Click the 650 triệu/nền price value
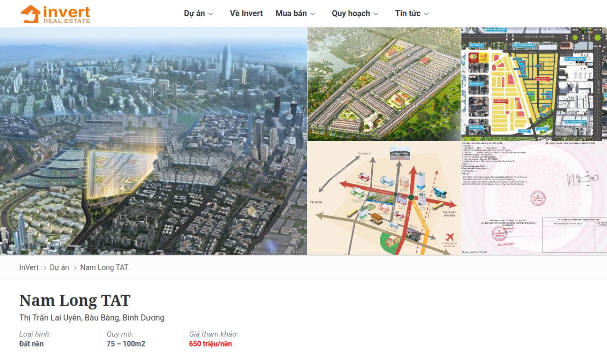This screenshot has width=607, height=364. pyautogui.click(x=211, y=344)
